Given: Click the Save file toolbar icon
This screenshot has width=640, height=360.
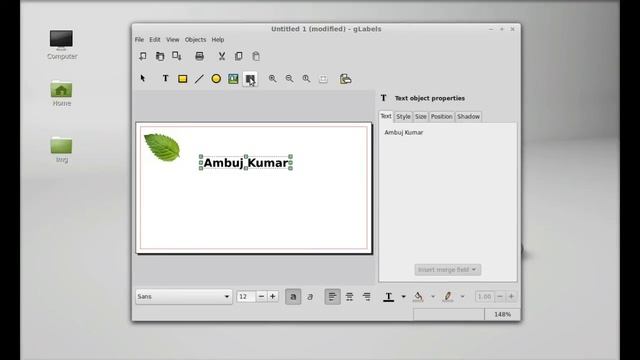Looking at the screenshot, I should (176, 56).
